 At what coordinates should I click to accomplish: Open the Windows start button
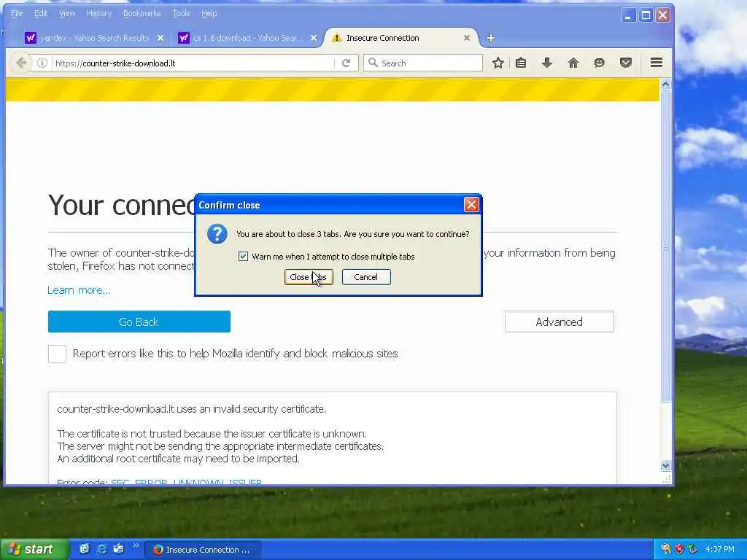pyautogui.click(x=34, y=549)
